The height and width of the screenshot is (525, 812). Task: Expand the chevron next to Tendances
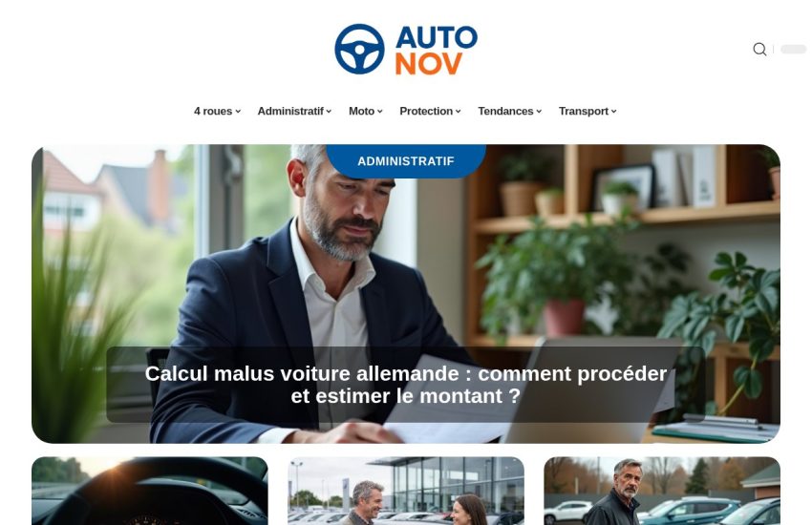click(539, 112)
